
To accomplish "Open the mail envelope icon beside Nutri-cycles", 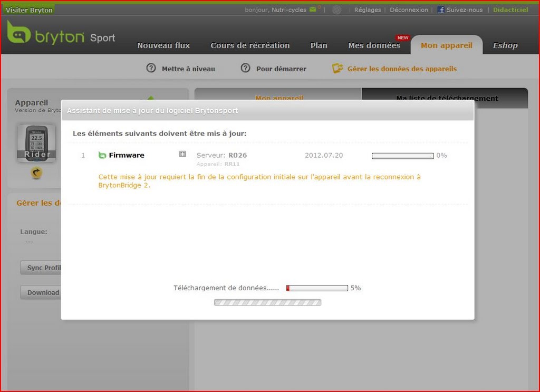I will pyautogui.click(x=313, y=9).
